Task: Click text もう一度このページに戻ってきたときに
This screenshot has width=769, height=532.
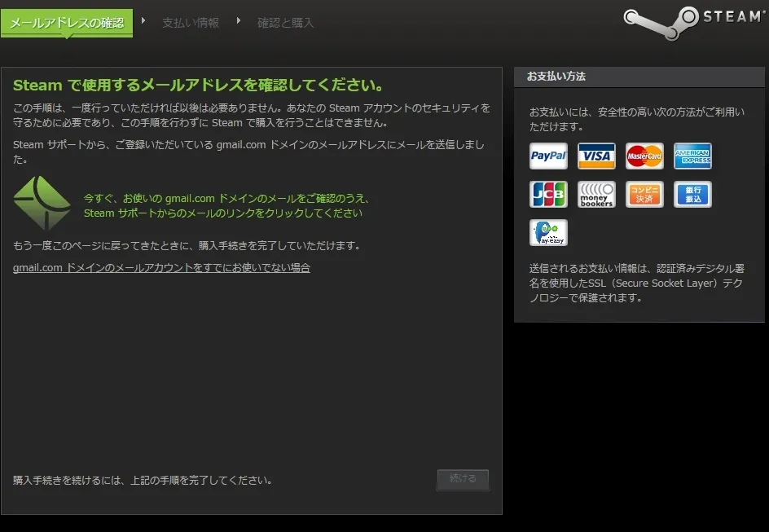Action: click(187, 246)
